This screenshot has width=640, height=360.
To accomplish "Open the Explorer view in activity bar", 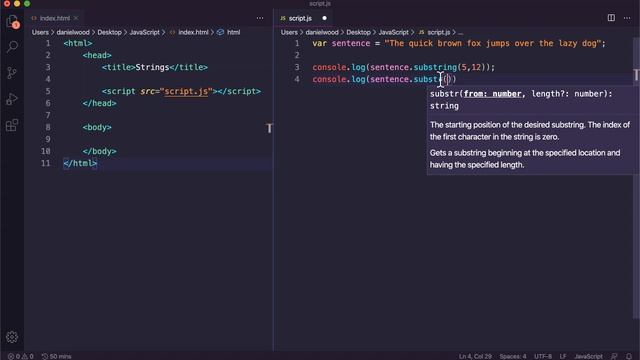I will [x=12, y=22].
